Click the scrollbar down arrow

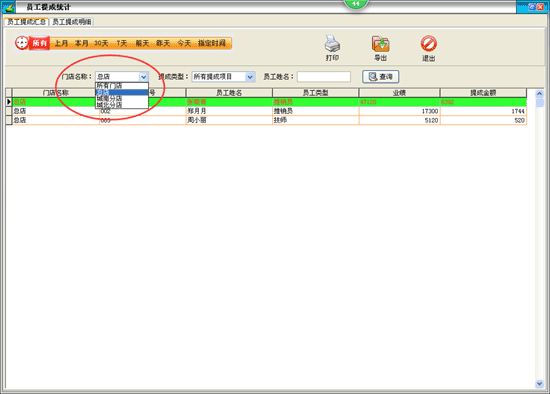(x=539, y=384)
